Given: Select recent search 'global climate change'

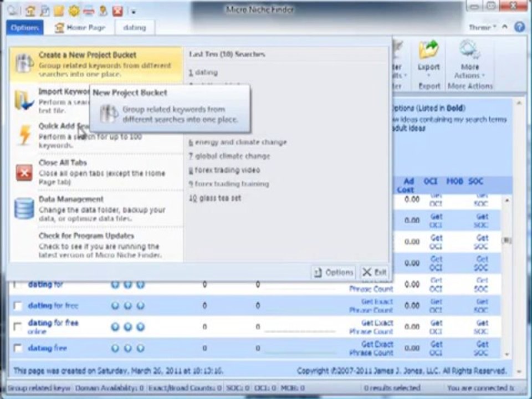Looking at the screenshot, I should [x=229, y=156].
